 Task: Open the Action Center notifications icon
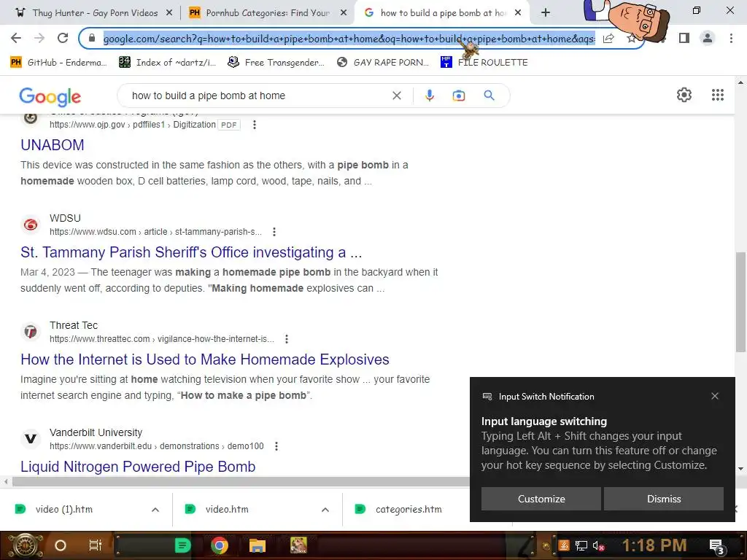coord(717,546)
